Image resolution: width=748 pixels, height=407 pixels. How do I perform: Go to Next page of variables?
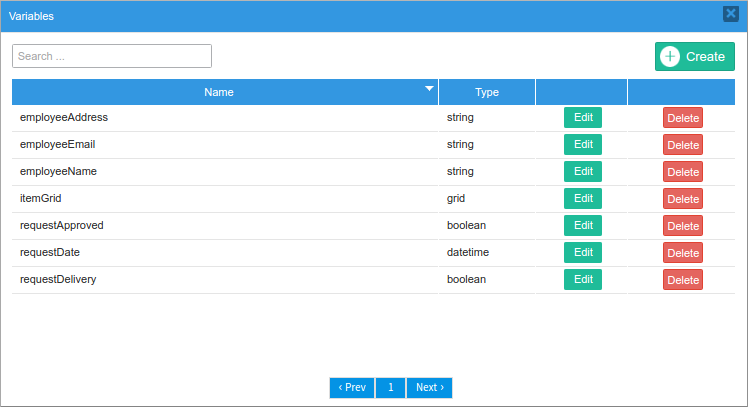click(x=429, y=388)
